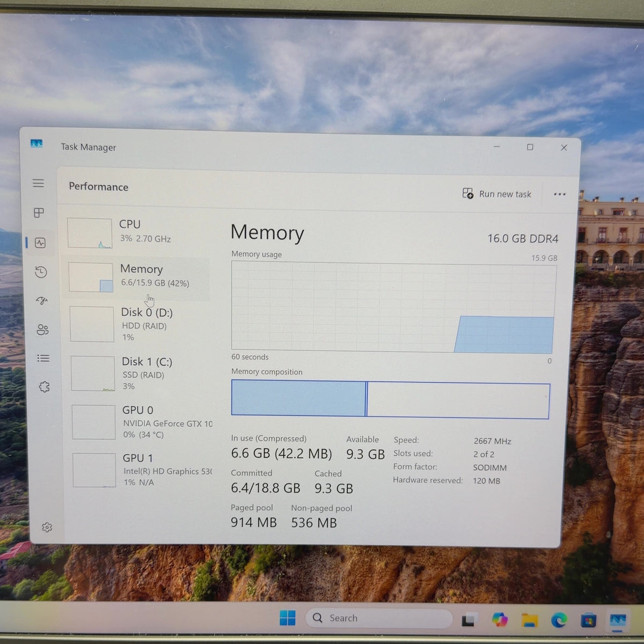The image size is (644, 644).
Task: Click the Paged pool value 914 MB
Action: (254, 522)
